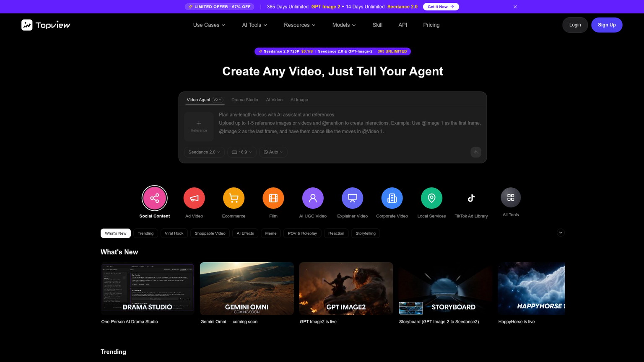Switch to the AI Video tab
This screenshot has width=644, height=362.
tap(274, 100)
